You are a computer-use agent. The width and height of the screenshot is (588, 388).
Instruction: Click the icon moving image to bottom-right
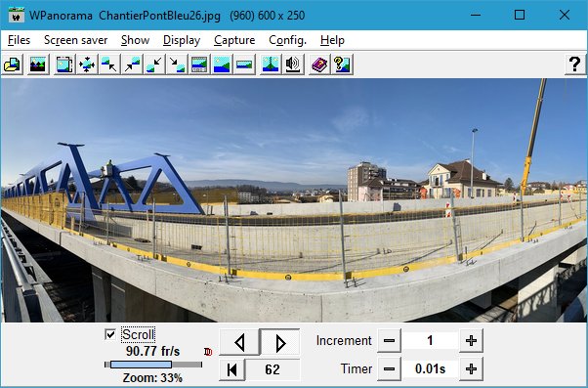pos(177,65)
